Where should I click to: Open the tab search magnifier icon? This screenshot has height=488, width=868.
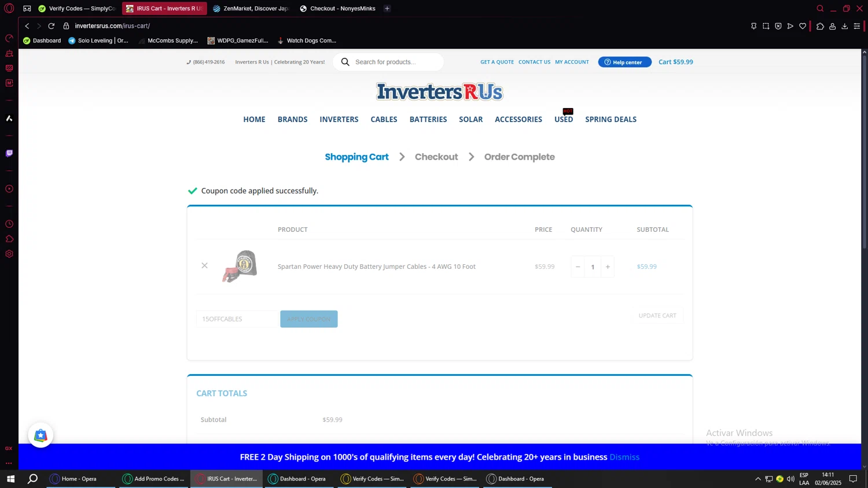[820, 9]
